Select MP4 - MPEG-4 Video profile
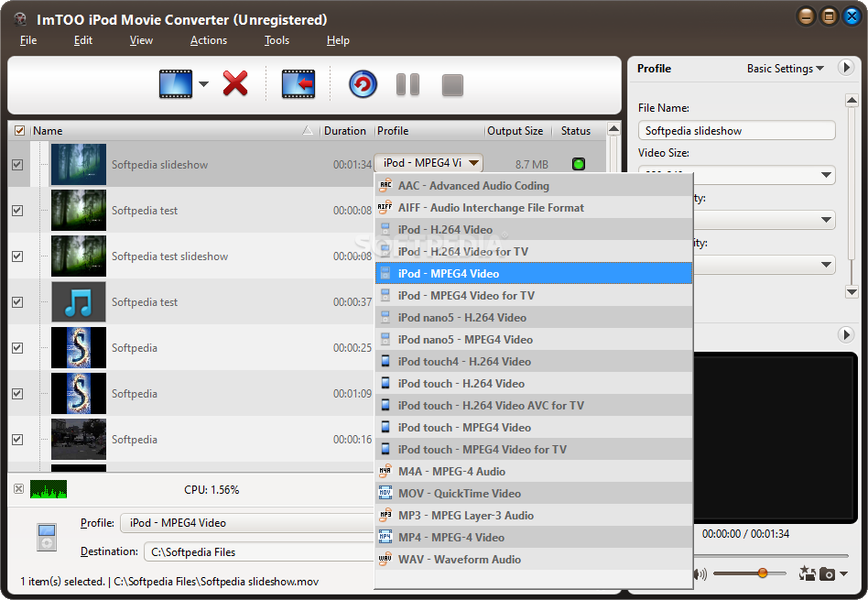 (x=534, y=537)
